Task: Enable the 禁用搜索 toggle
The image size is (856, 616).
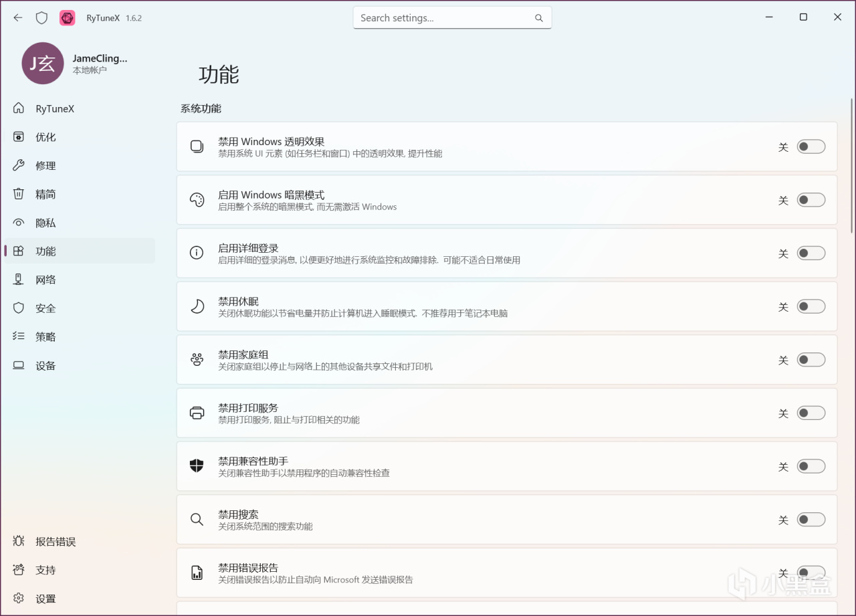Action: click(x=811, y=520)
